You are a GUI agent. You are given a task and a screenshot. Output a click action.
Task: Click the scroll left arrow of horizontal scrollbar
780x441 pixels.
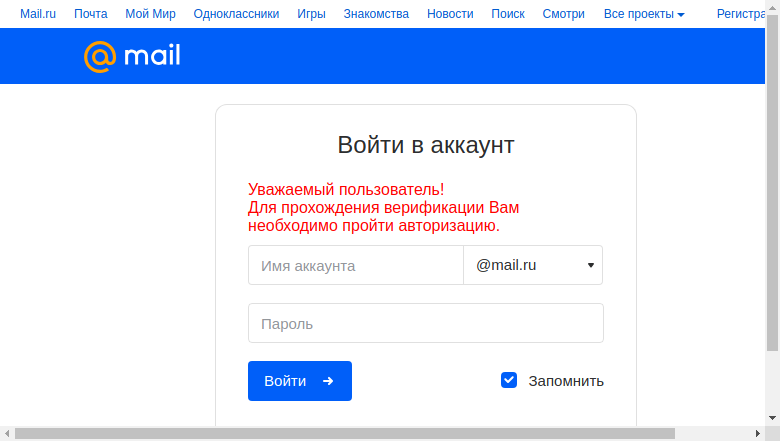(x=7, y=434)
